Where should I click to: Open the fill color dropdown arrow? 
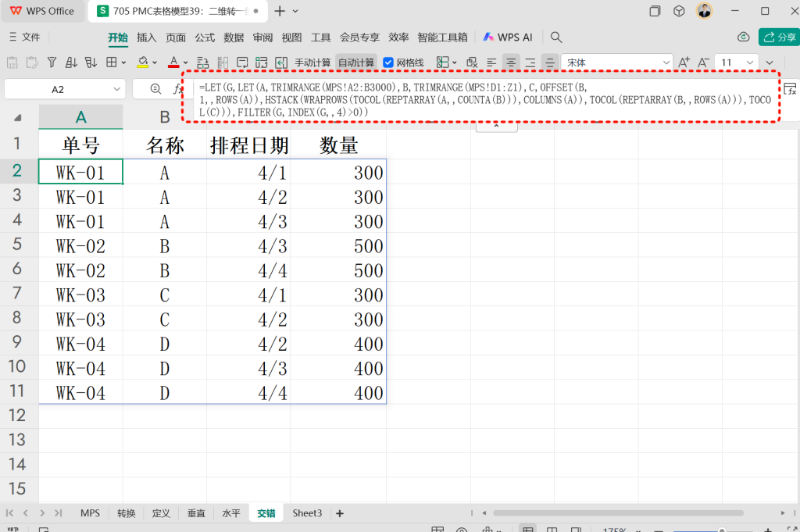[155, 62]
